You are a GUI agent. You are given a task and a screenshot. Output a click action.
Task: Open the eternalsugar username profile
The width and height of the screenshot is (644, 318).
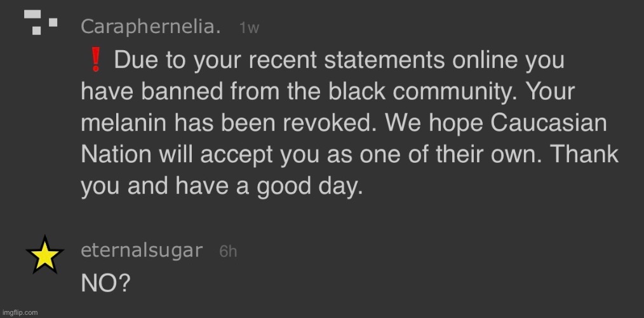pos(142,251)
